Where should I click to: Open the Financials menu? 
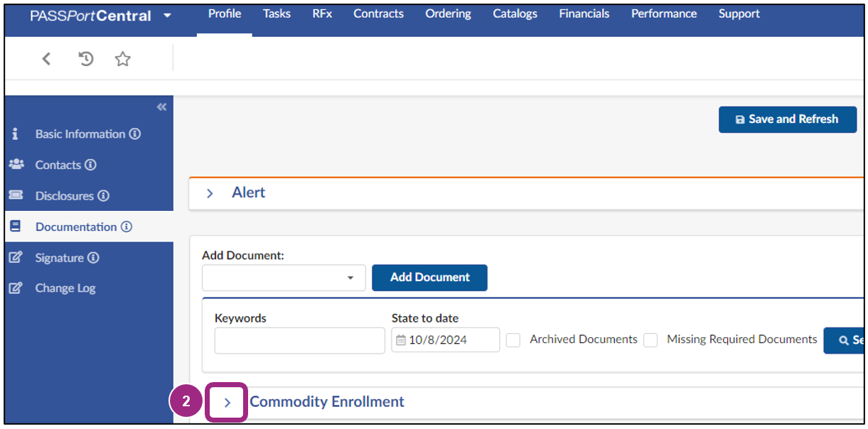pos(584,13)
